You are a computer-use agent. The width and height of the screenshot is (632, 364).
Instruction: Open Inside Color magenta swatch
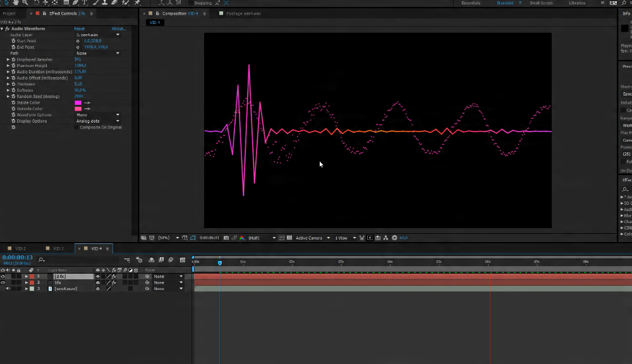coord(78,103)
